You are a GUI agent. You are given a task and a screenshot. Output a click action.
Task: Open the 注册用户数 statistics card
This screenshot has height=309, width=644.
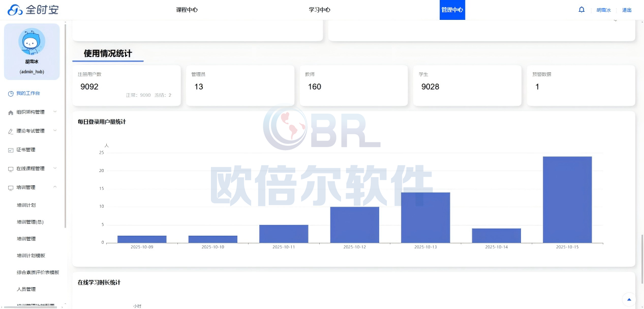coord(126,86)
